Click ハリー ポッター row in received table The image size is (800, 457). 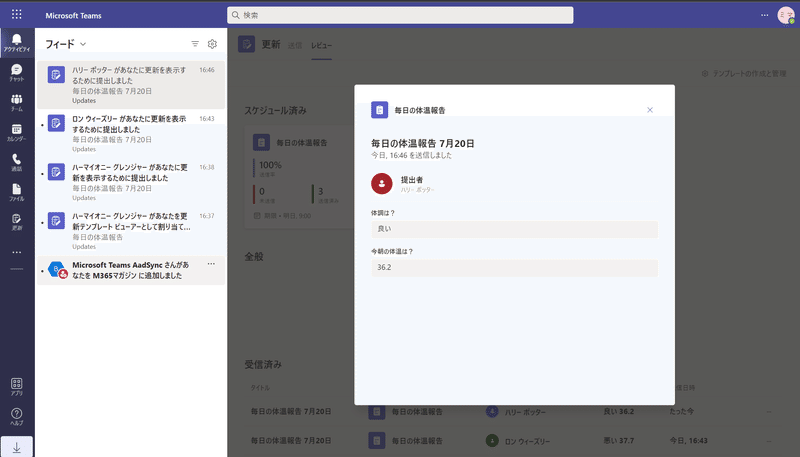click(515, 412)
